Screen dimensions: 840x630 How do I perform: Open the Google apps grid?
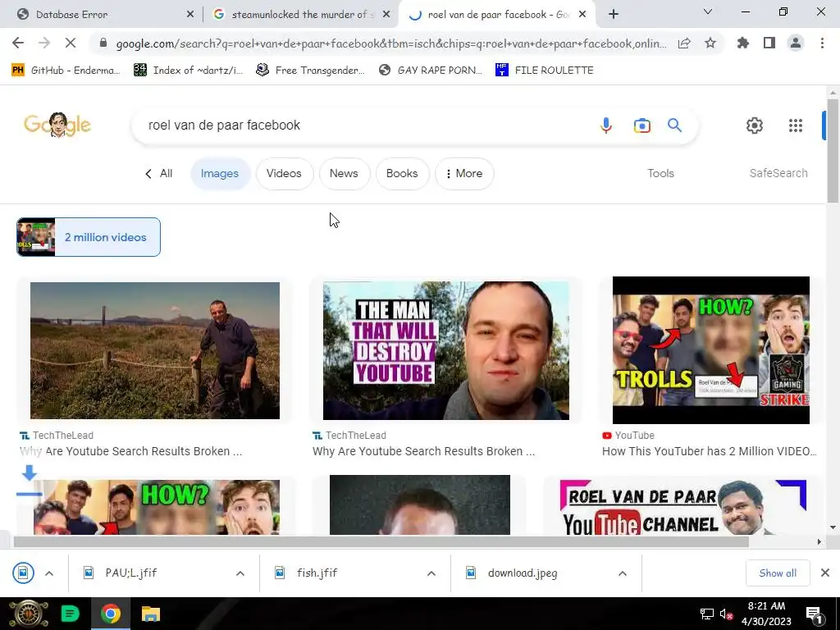coord(796,126)
